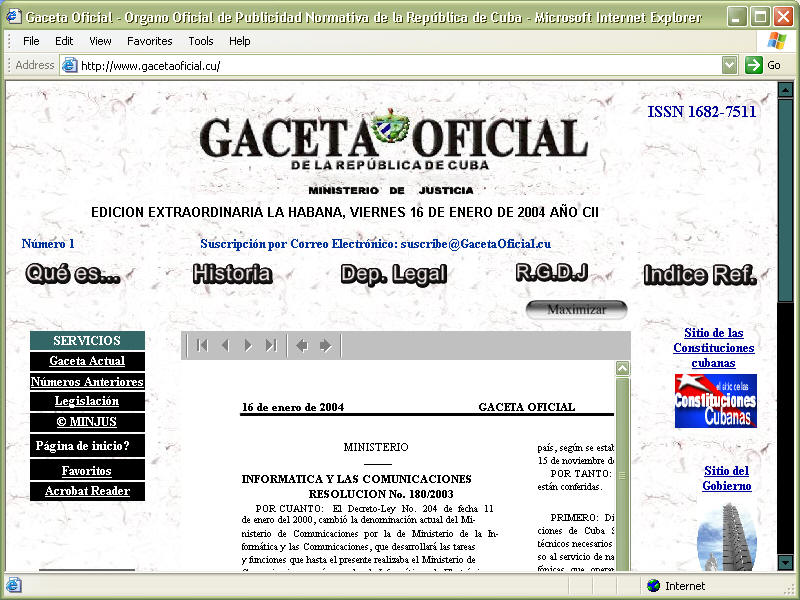Click the EDICION EXTRAORDINARIA date line

(x=345, y=212)
